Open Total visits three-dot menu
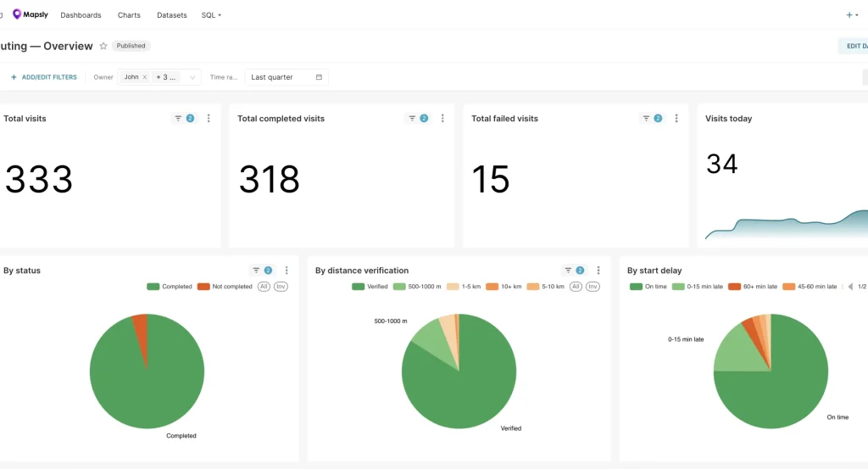The image size is (868, 469). [209, 119]
